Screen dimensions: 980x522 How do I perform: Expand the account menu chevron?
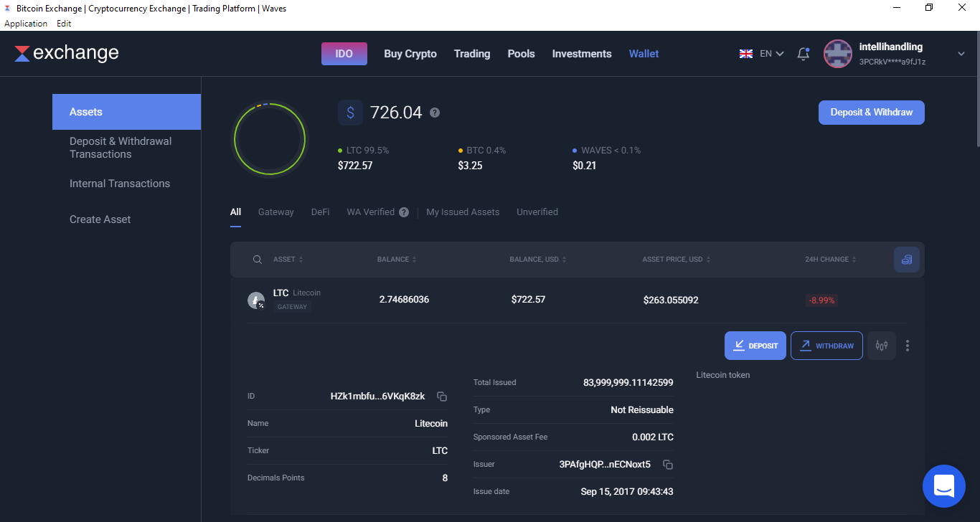tap(961, 54)
